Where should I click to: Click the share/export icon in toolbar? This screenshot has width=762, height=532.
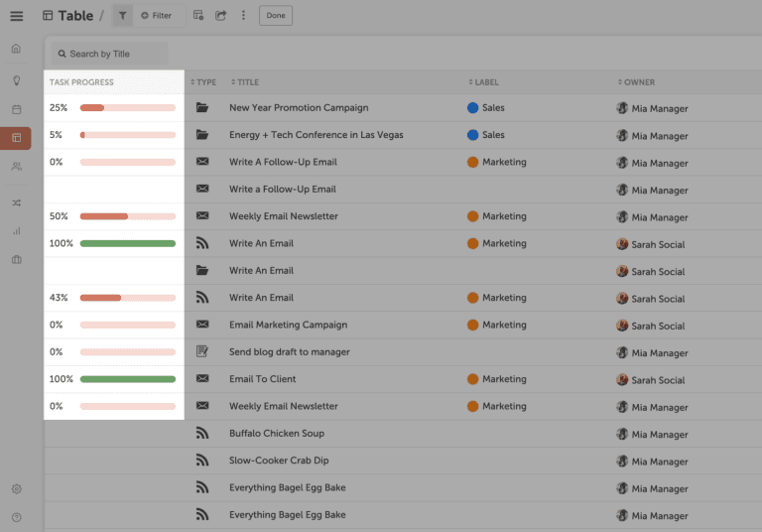(x=220, y=16)
